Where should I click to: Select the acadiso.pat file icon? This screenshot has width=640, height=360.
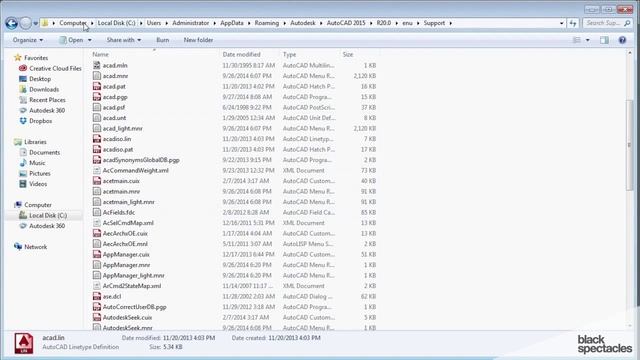tap(96, 149)
